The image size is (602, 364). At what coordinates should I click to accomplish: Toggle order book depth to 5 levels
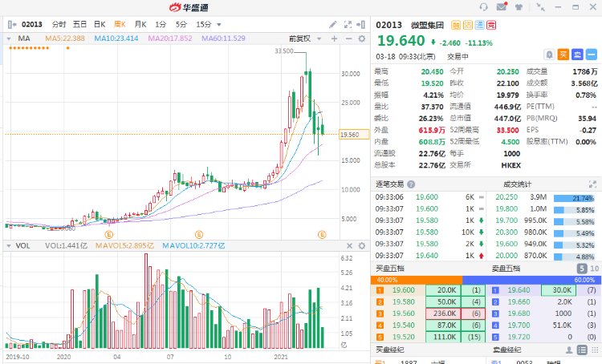(x=581, y=268)
